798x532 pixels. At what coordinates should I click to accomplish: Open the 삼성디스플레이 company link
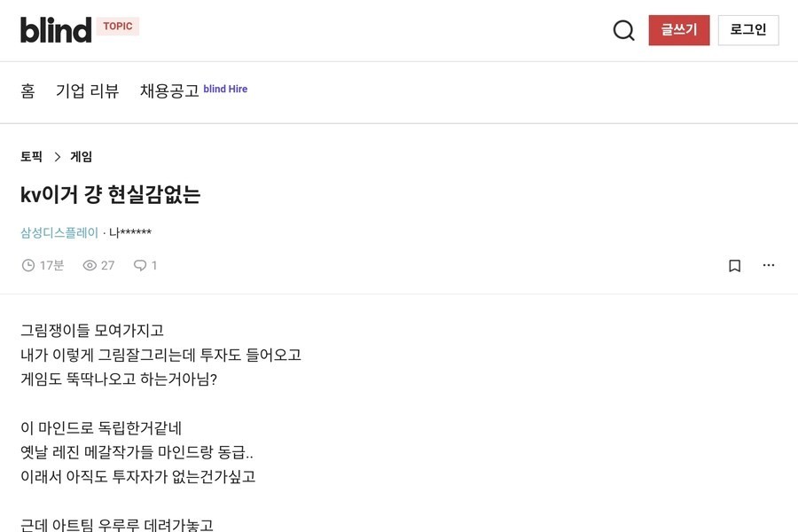tap(59, 233)
